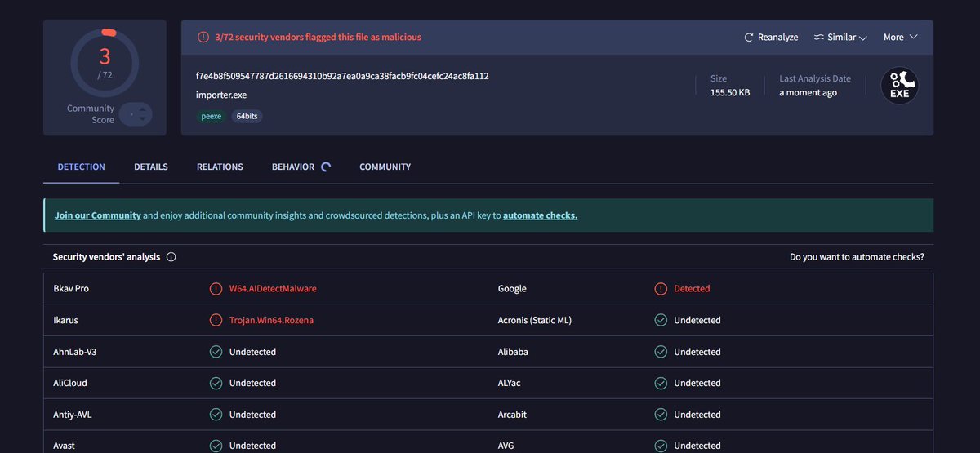Image resolution: width=980 pixels, height=453 pixels.
Task: Click the Similar search icon
Action: (x=818, y=38)
